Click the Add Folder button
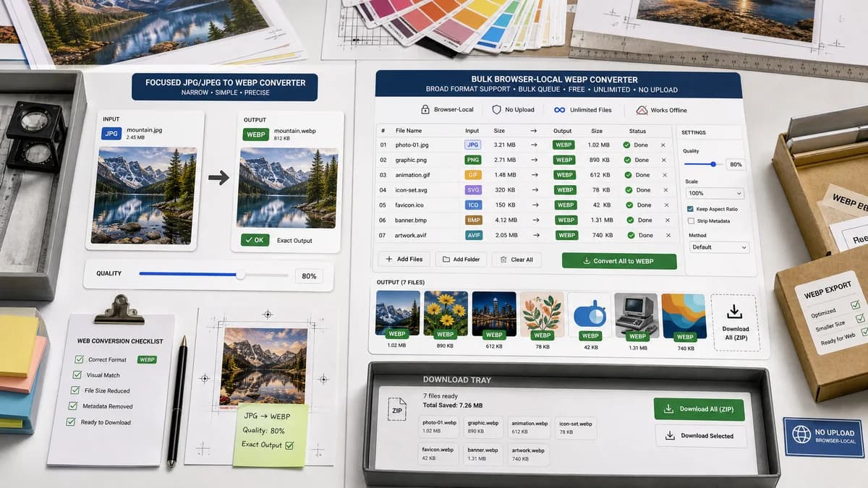The image size is (868, 488). [461, 260]
